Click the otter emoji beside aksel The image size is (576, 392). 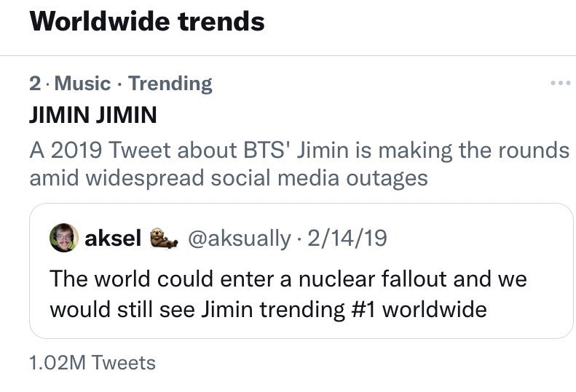(x=164, y=238)
